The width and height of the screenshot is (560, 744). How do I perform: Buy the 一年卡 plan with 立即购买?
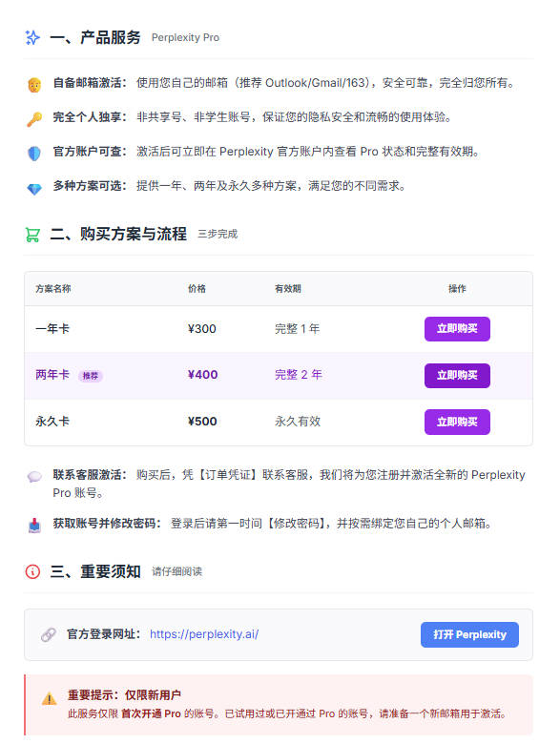[457, 329]
